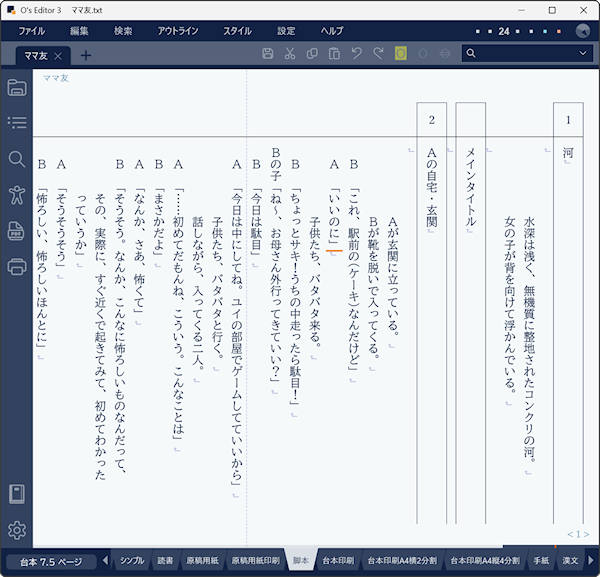Image resolution: width=600 pixels, height=577 pixels.
Task: Click the save icon in toolbar
Action: pyautogui.click(x=267, y=54)
